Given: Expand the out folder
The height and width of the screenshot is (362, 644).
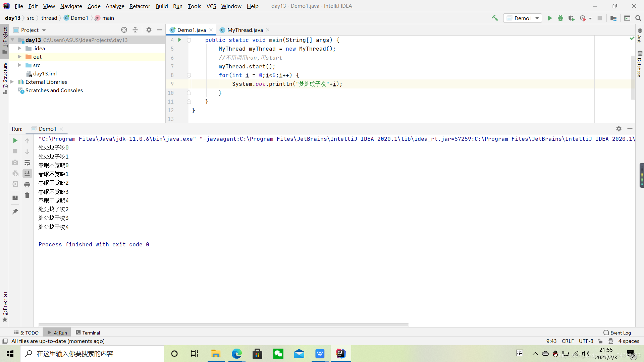Looking at the screenshot, I should (x=20, y=57).
